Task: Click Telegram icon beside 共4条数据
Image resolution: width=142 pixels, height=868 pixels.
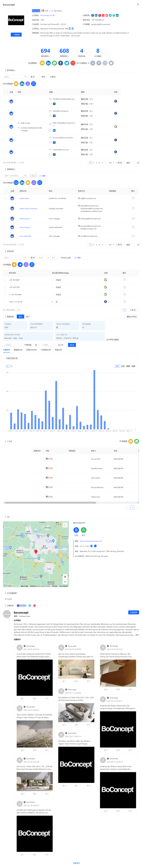Action: 20,264
